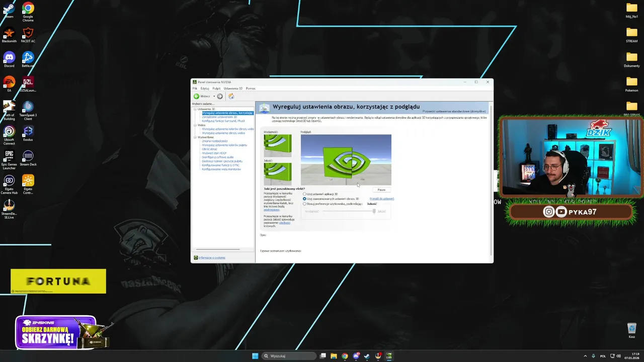Open the STREAM desktop folder
Viewport: 644px width, 362px height.
[x=631, y=35]
